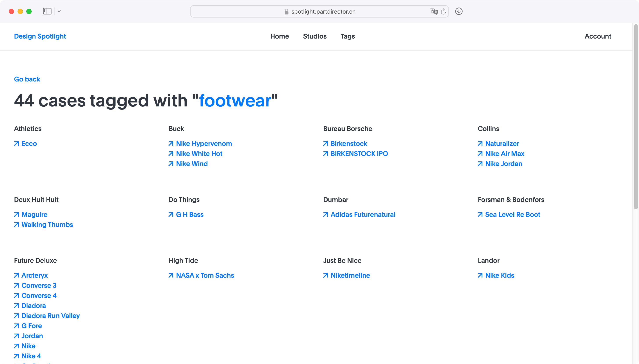Click the Landor studio heading
Screen dimensions: 639x364
click(488, 260)
